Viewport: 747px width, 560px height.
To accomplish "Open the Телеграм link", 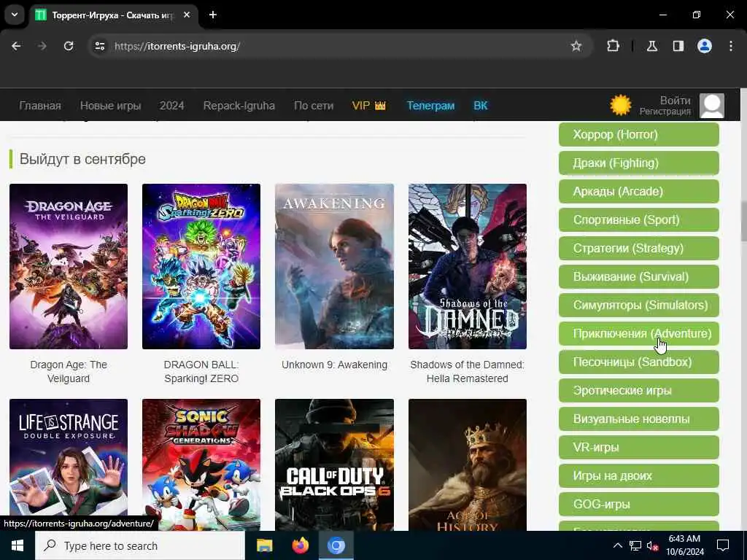I will (x=430, y=106).
